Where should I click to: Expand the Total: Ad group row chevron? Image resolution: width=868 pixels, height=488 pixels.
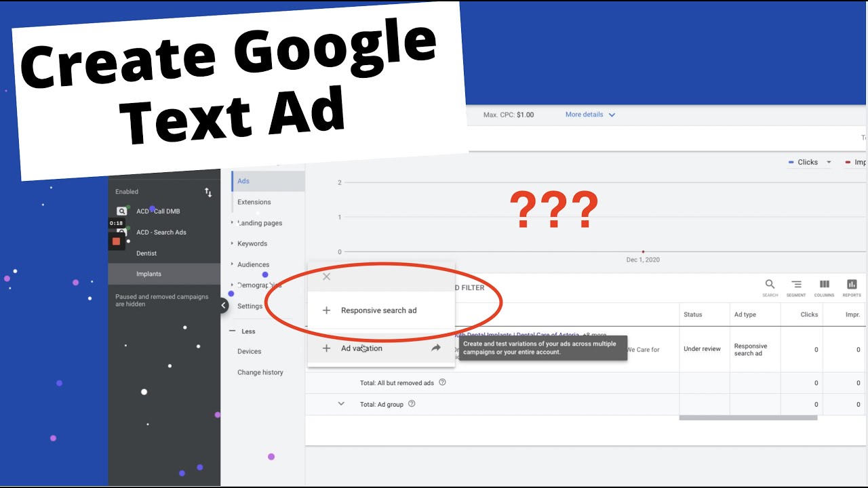click(341, 404)
